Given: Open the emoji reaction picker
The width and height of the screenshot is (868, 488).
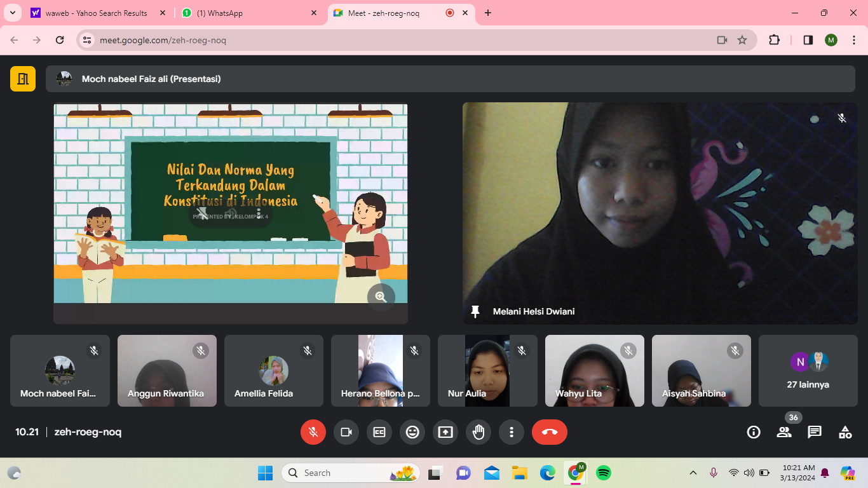Looking at the screenshot, I should pos(412,432).
